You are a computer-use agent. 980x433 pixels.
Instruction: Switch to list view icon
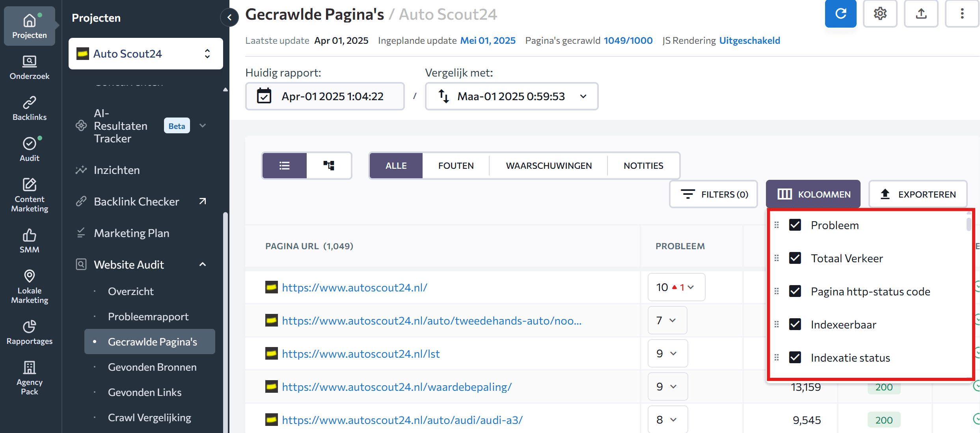284,166
